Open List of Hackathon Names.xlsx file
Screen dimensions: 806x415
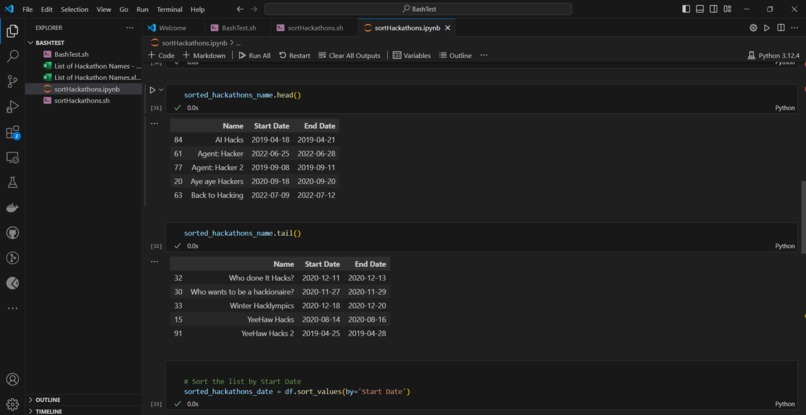(x=83, y=77)
